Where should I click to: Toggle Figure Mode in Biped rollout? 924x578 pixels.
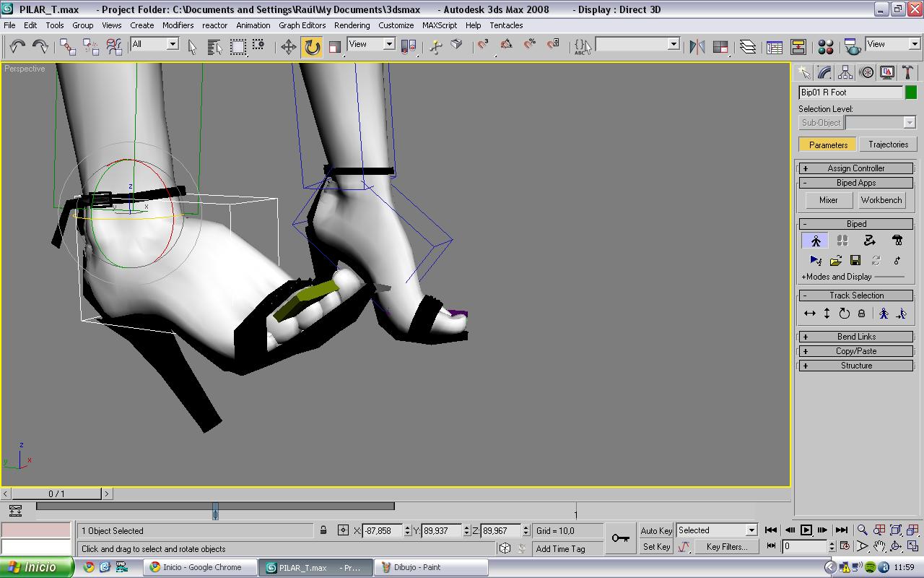click(x=816, y=241)
